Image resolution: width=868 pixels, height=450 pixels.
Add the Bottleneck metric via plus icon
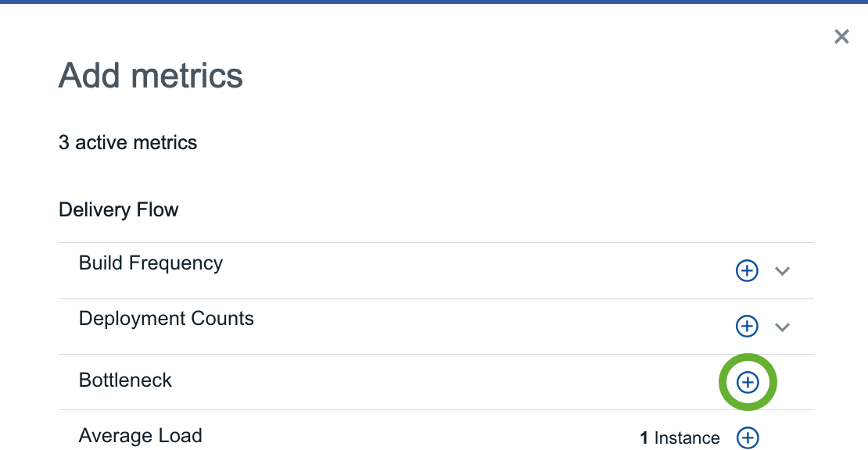(748, 382)
